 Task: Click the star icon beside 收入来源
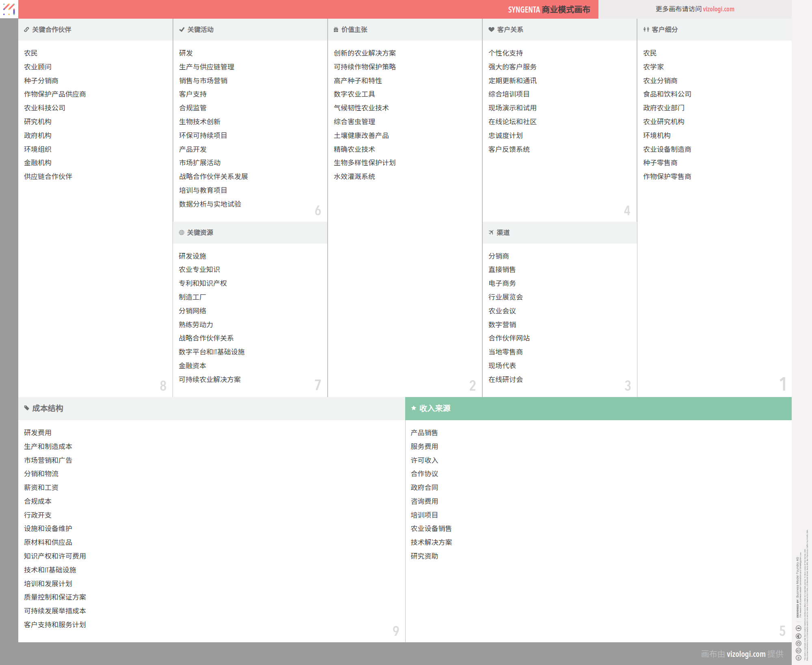pos(414,408)
